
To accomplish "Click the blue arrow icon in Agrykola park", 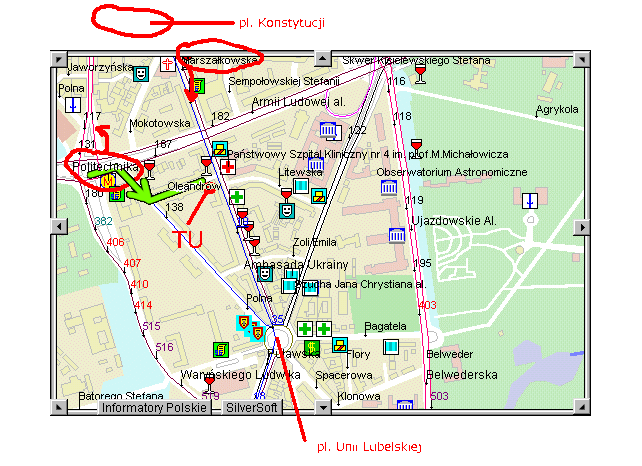I will pyautogui.click(x=529, y=200).
